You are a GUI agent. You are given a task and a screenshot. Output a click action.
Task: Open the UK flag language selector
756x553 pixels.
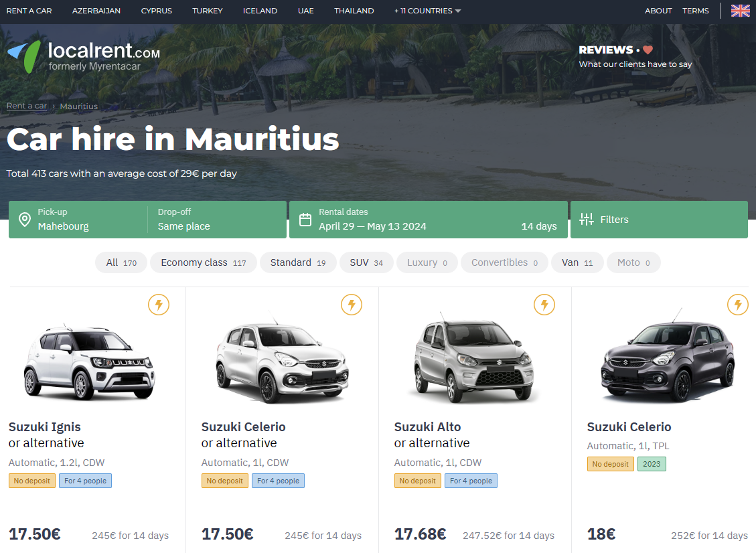740,11
